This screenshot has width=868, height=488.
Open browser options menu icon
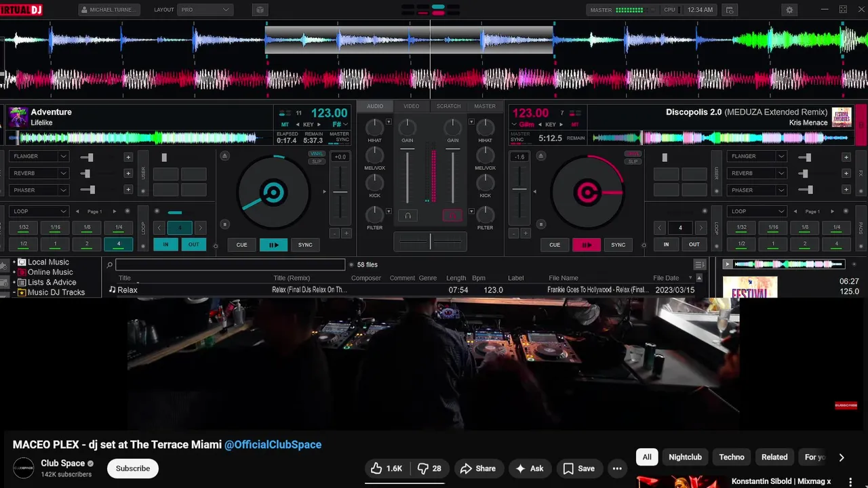pyautogui.click(x=699, y=264)
